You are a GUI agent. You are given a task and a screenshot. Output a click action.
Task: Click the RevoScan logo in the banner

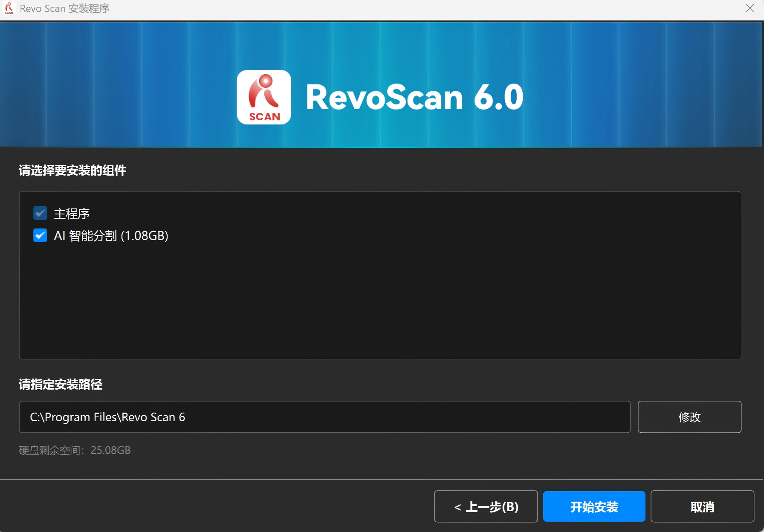click(x=264, y=97)
